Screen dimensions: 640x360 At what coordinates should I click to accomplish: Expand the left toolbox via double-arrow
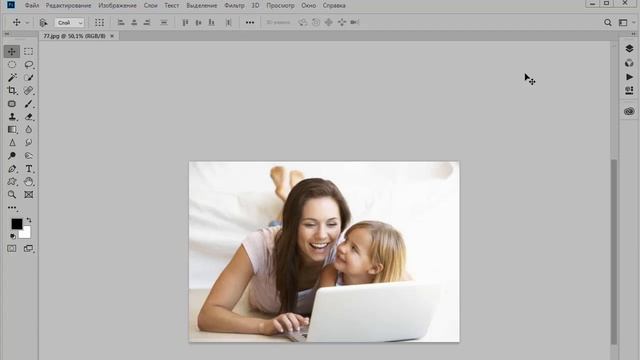click(x=7, y=34)
